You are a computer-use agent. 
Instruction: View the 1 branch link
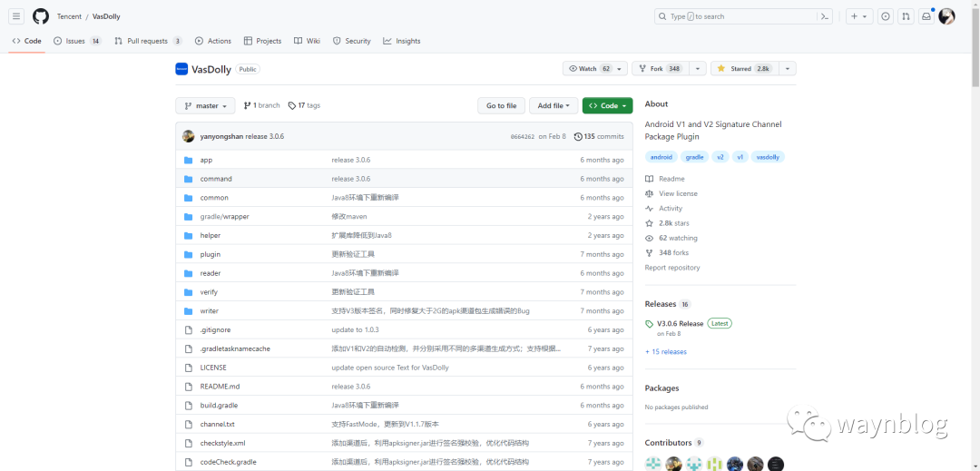click(x=262, y=105)
